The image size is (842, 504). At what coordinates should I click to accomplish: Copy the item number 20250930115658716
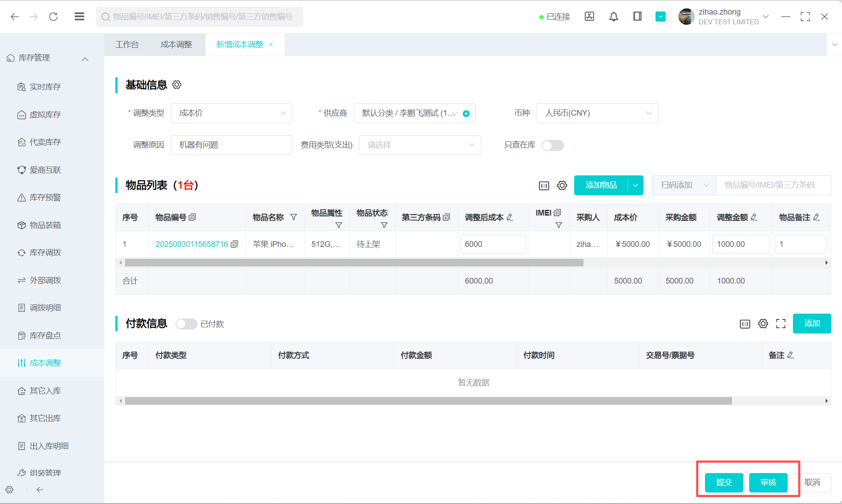234,244
